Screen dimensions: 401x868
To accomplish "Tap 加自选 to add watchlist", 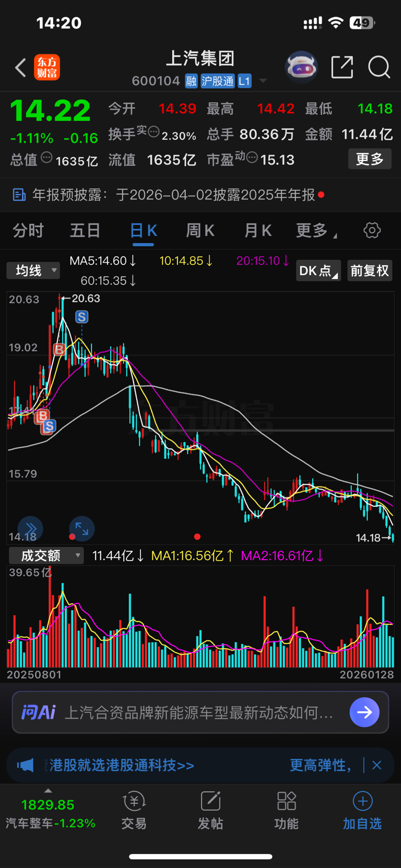I will [362, 810].
